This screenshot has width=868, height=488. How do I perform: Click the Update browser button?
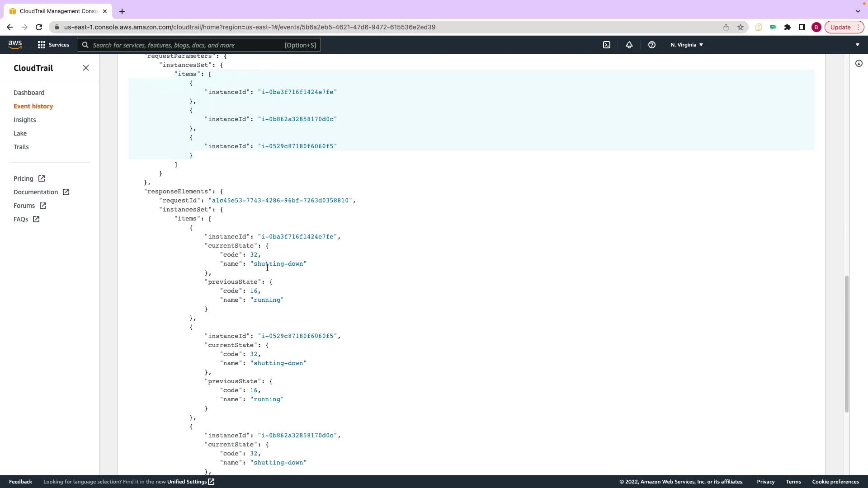coord(840,27)
